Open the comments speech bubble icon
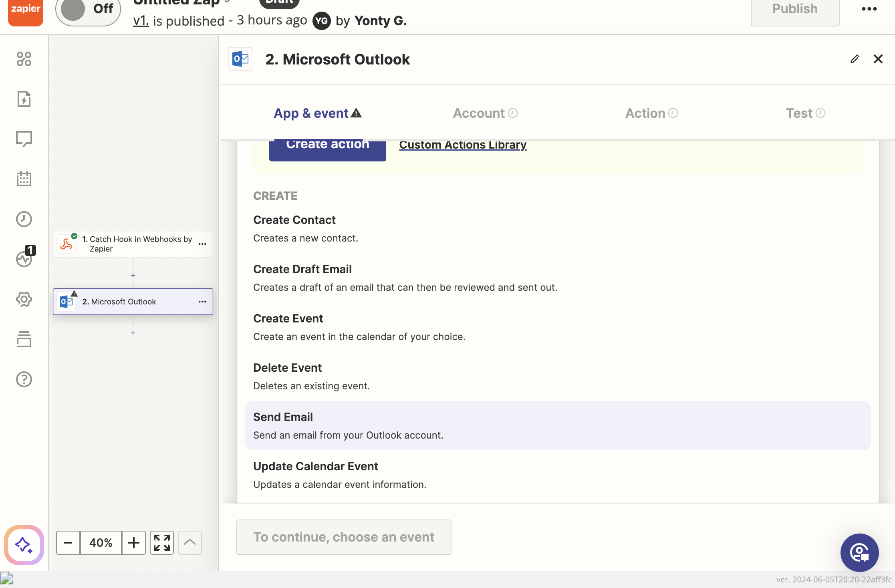 [24, 139]
